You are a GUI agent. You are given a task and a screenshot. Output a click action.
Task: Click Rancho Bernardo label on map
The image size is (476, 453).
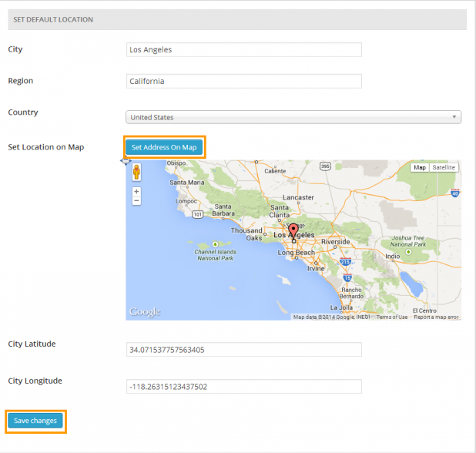tap(351, 293)
